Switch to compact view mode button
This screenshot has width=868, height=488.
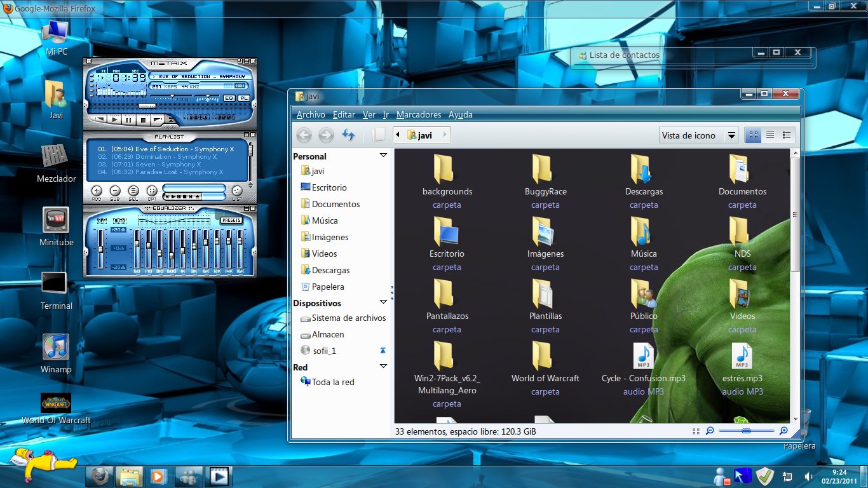point(787,135)
